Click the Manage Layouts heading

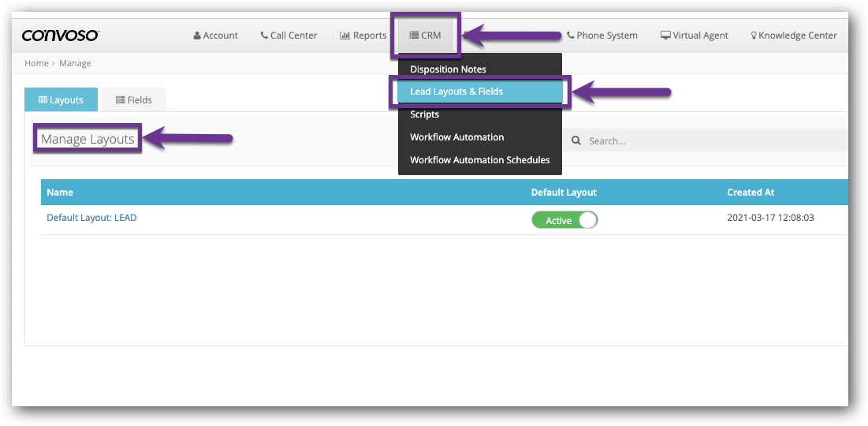(88, 139)
